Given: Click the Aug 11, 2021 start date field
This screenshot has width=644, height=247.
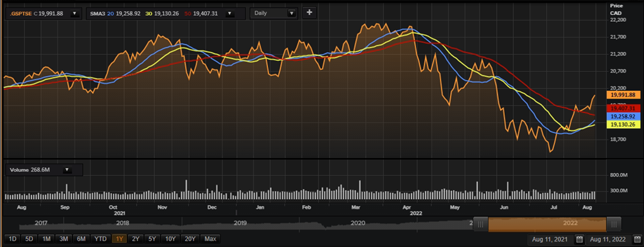Looking at the screenshot, I should (x=551, y=239).
